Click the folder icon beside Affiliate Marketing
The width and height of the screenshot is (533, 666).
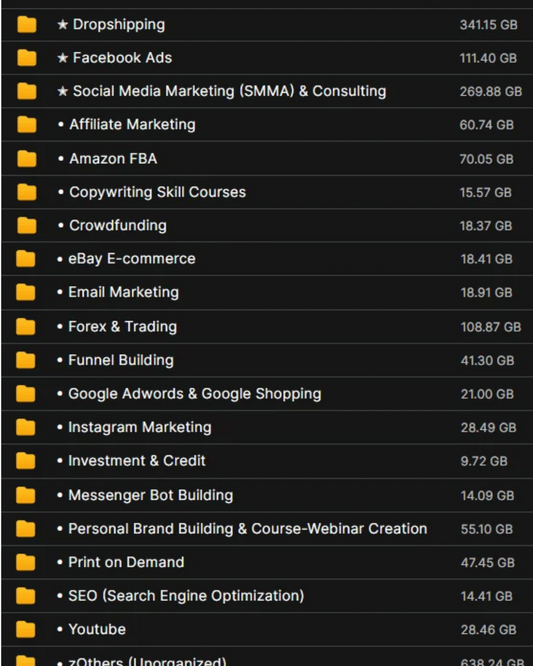coord(27,125)
